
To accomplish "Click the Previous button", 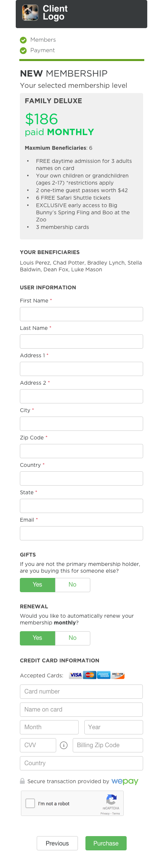I will [57, 843].
